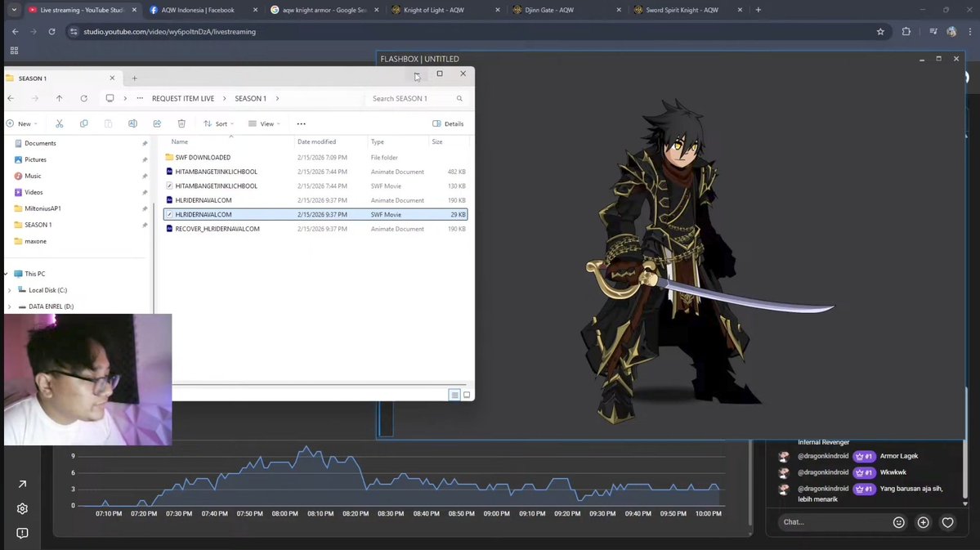
Task: Open browser tab search dropdown arrow
Action: click(x=14, y=10)
